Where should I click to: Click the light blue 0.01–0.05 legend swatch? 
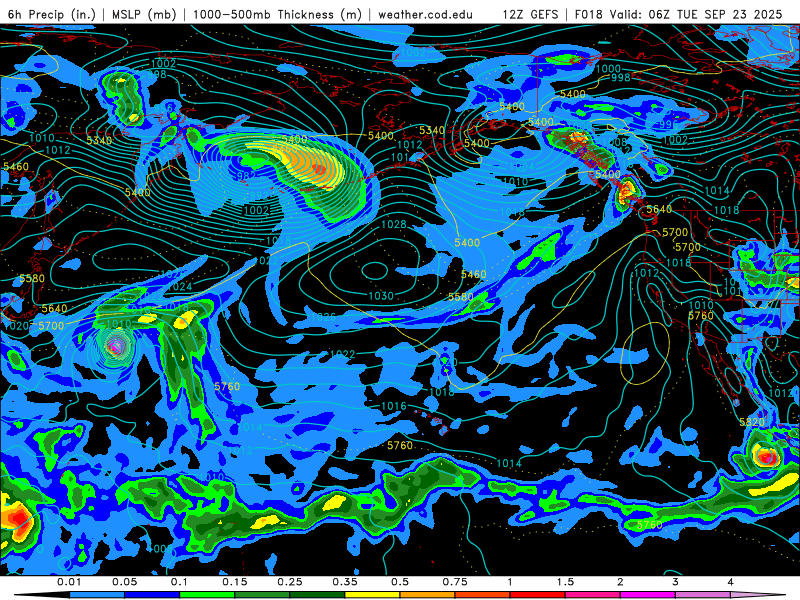(97, 595)
